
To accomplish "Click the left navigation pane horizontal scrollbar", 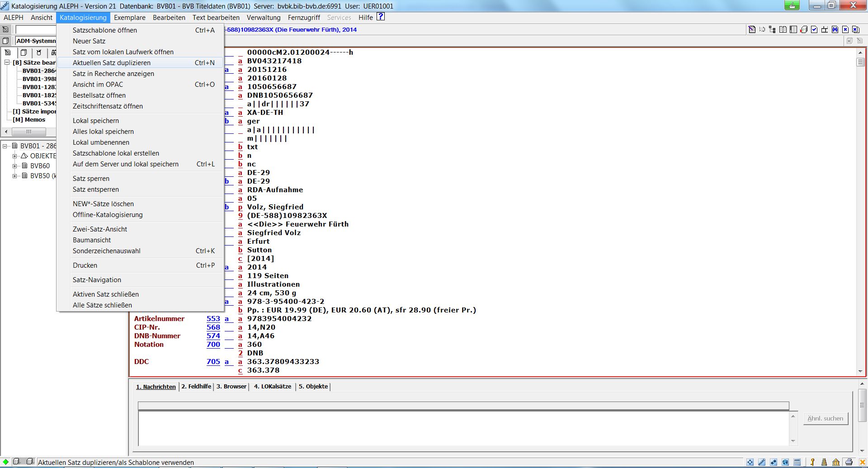I will coord(28,132).
